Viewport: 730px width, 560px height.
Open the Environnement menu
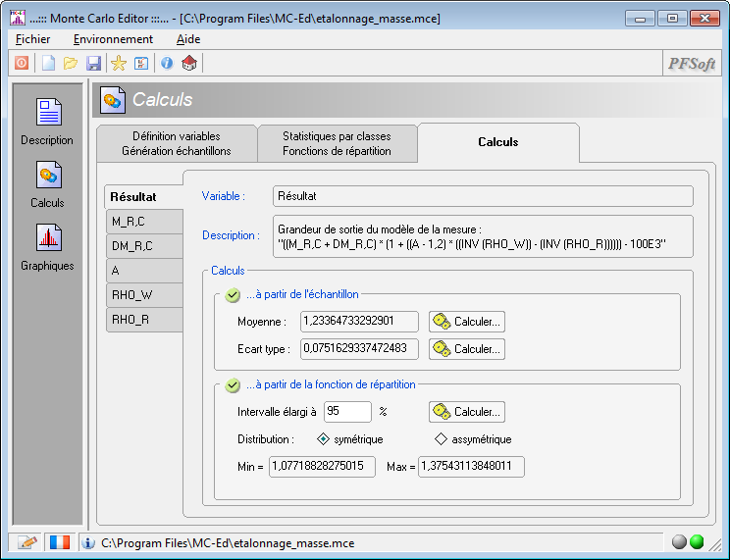[113, 39]
